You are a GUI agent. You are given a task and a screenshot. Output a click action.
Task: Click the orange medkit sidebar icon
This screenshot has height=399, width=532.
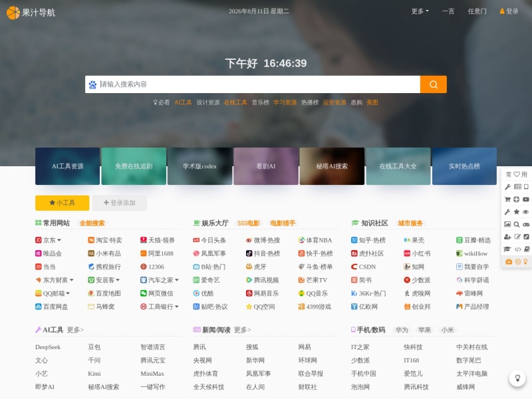[509, 261]
